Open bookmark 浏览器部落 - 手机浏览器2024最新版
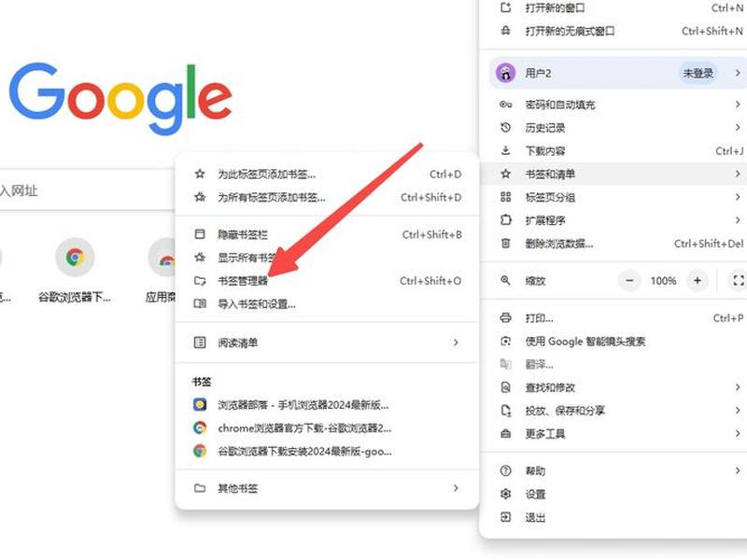 (327, 405)
